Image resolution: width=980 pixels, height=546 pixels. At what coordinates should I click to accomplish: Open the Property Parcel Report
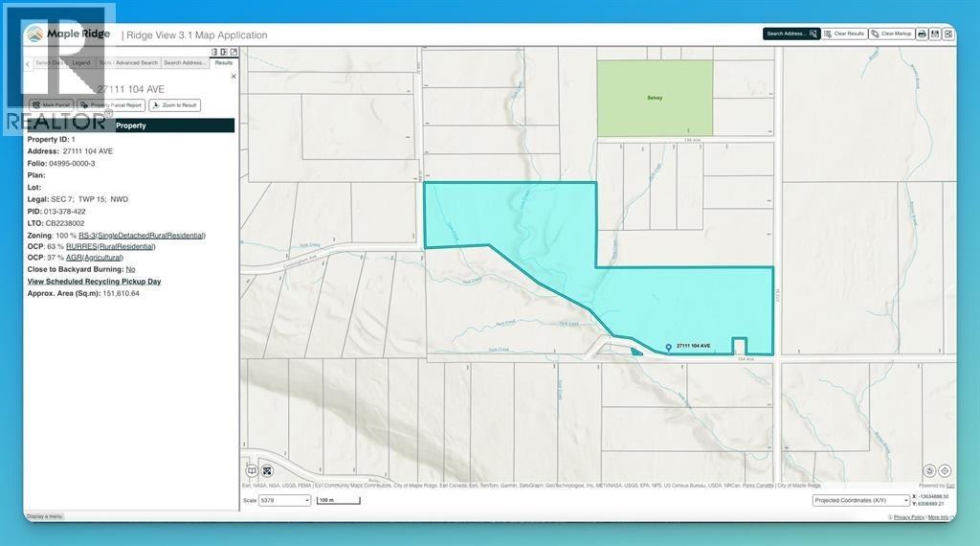(111, 105)
